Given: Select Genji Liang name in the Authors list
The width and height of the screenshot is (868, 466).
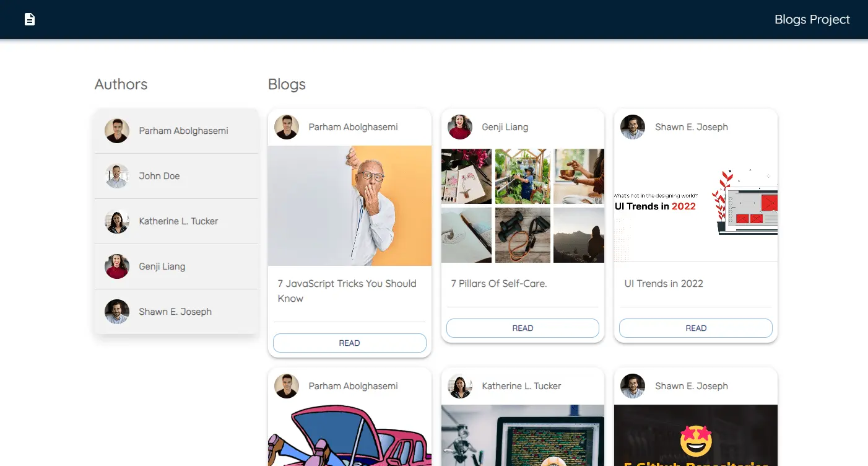Looking at the screenshot, I should point(162,266).
